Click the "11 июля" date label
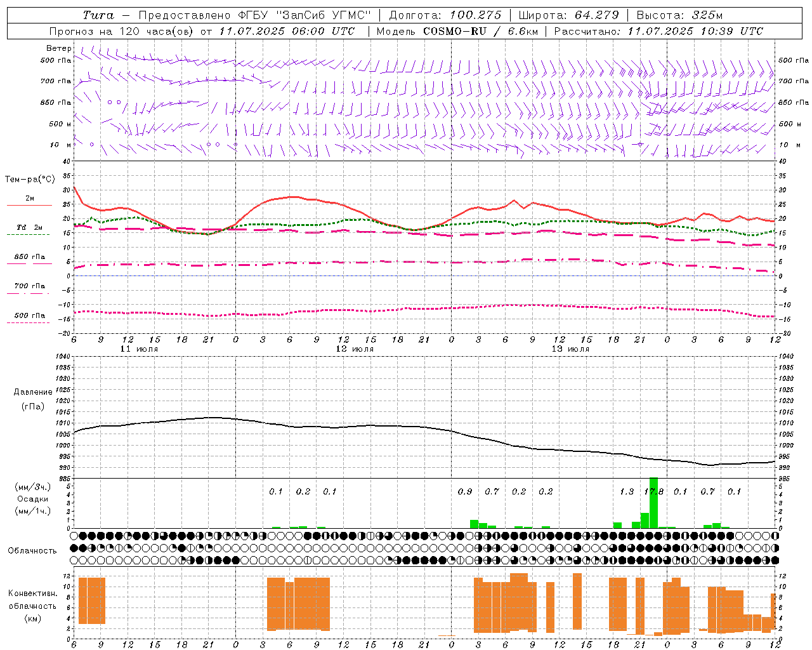 (x=139, y=349)
